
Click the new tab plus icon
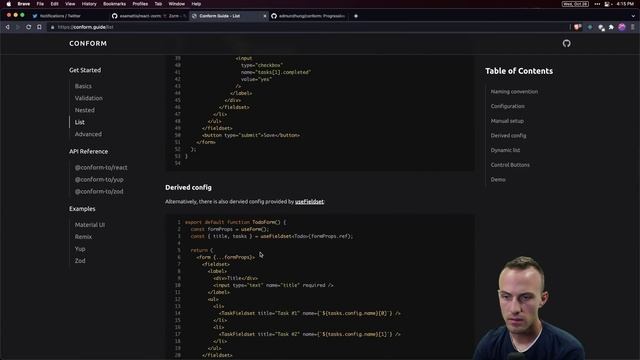pyautogui.click(x=356, y=16)
